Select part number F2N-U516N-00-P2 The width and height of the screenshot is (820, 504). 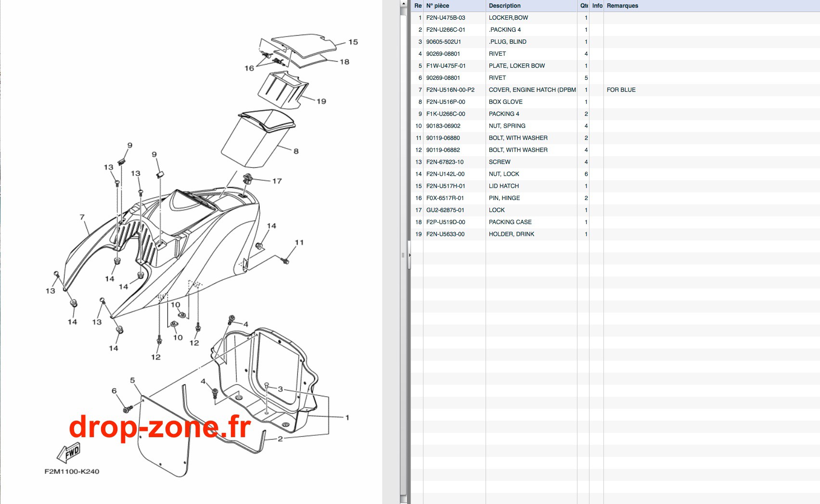point(450,90)
